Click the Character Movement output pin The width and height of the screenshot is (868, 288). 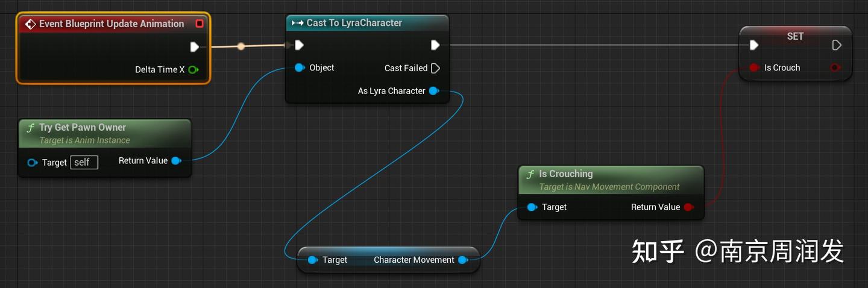pyautogui.click(x=463, y=260)
